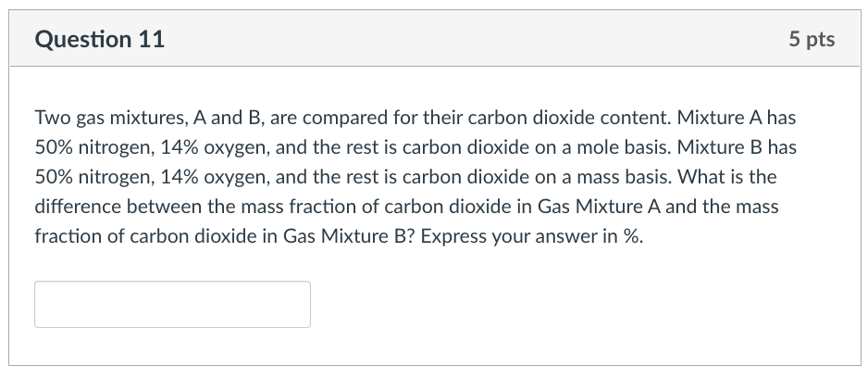Click the word "difference" in the question
The height and width of the screenshot is (378, 868).
click(x=78, y=207)
